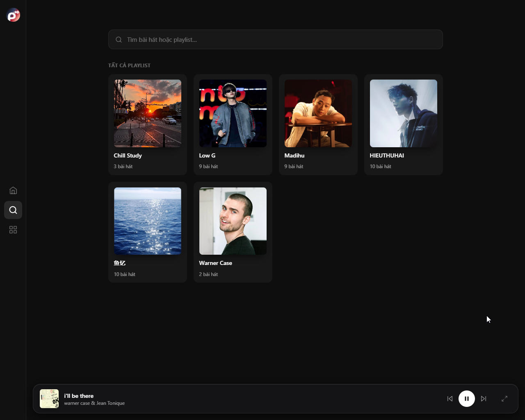Open the library grid icon in sidebar

13,230
